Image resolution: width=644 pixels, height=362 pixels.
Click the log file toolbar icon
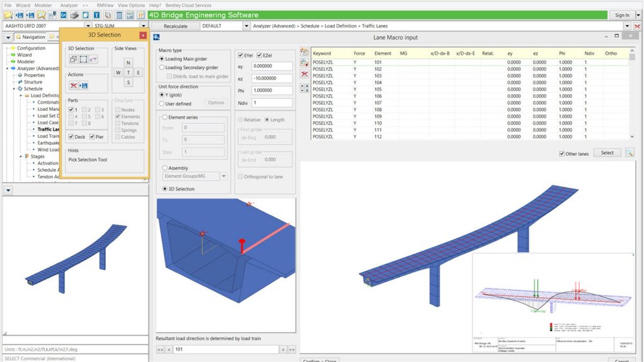click(x=130, y=15)
